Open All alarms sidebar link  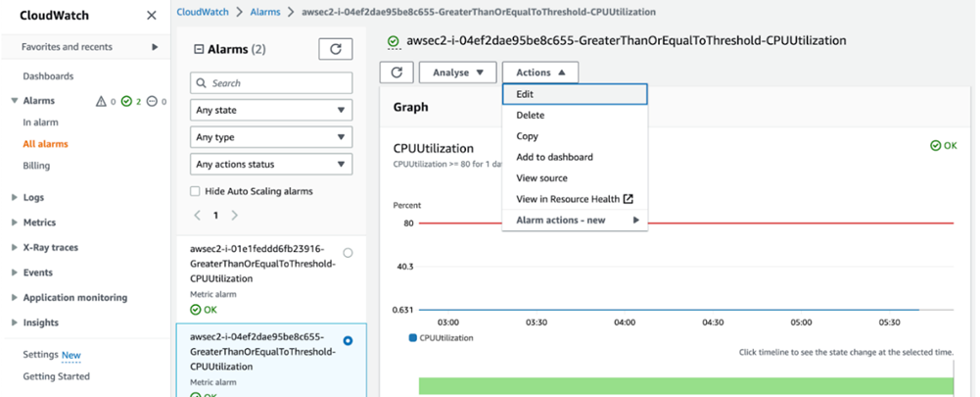tap(46, 144)
